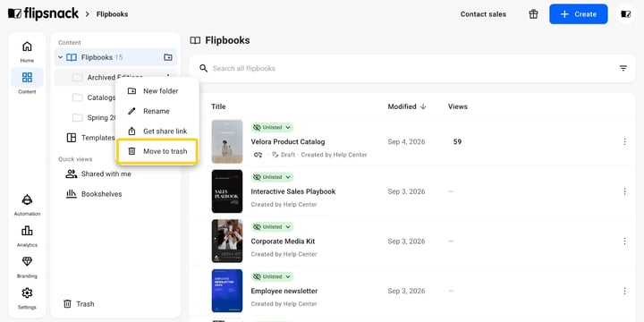Open more options for Velora Product Catalog
Image resolution: width=644 pixels, height=322 pixels.
coord(624,141)
